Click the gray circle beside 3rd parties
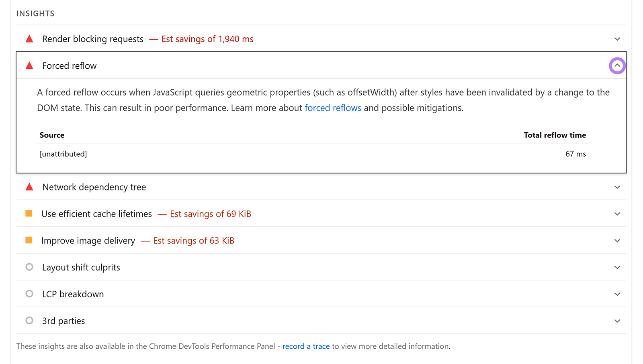Screen dimensions: 643x364 [x=29, y=320]
